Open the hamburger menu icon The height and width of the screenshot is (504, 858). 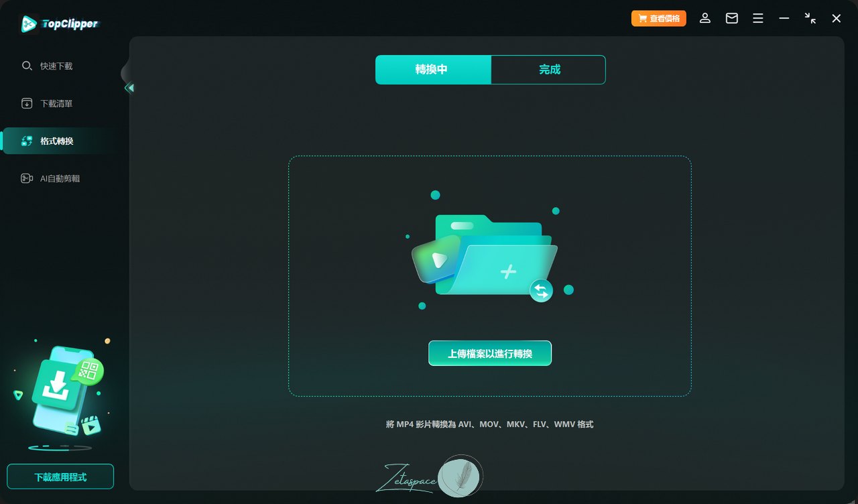(x=758, y=19)
